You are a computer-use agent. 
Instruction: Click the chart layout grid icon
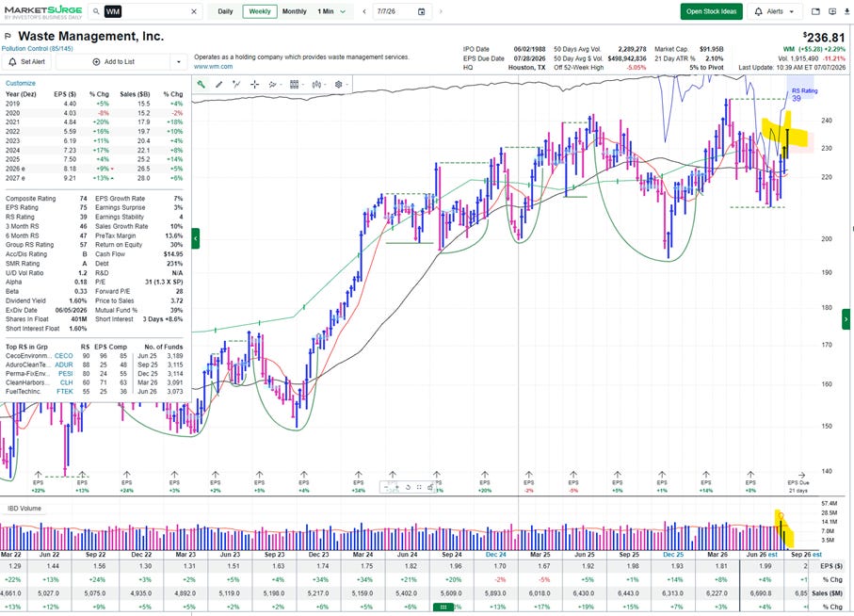pyautogui.click(x=294, y=85)
